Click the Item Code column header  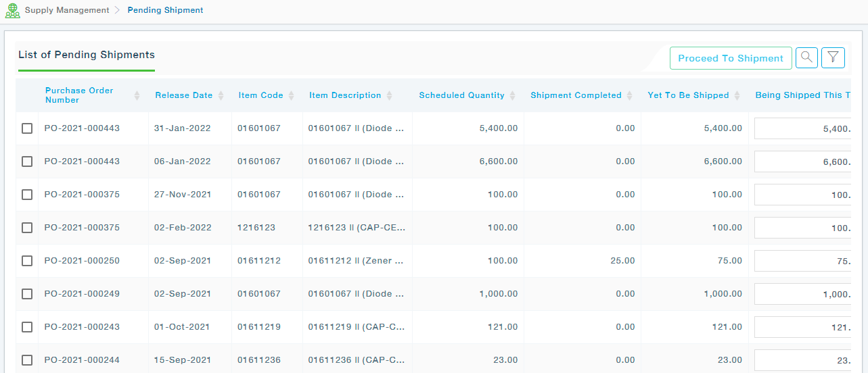point(260,95)
